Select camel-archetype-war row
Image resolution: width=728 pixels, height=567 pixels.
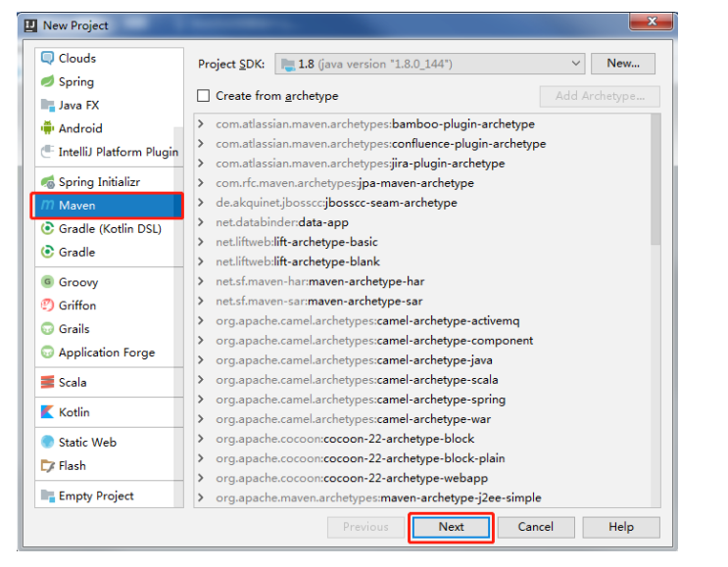(422, 419)
